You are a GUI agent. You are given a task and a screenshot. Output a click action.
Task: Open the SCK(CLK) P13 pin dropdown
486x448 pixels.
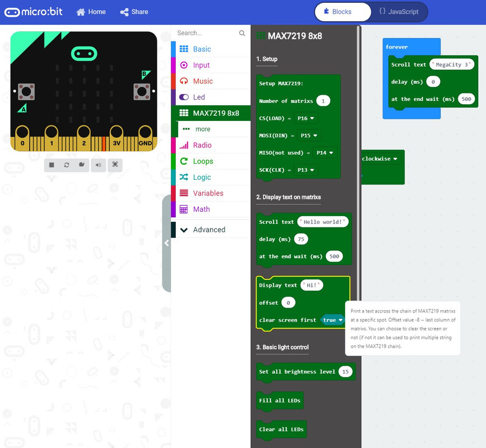[306, 170]
